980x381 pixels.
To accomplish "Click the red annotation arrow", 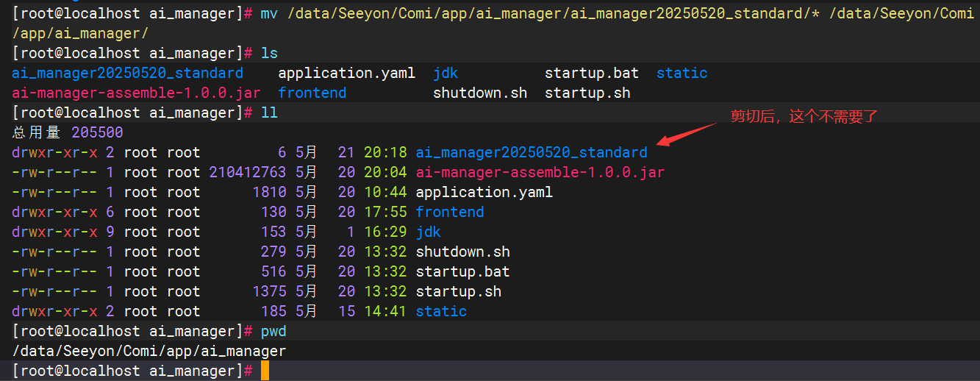I will pos(686,135).
